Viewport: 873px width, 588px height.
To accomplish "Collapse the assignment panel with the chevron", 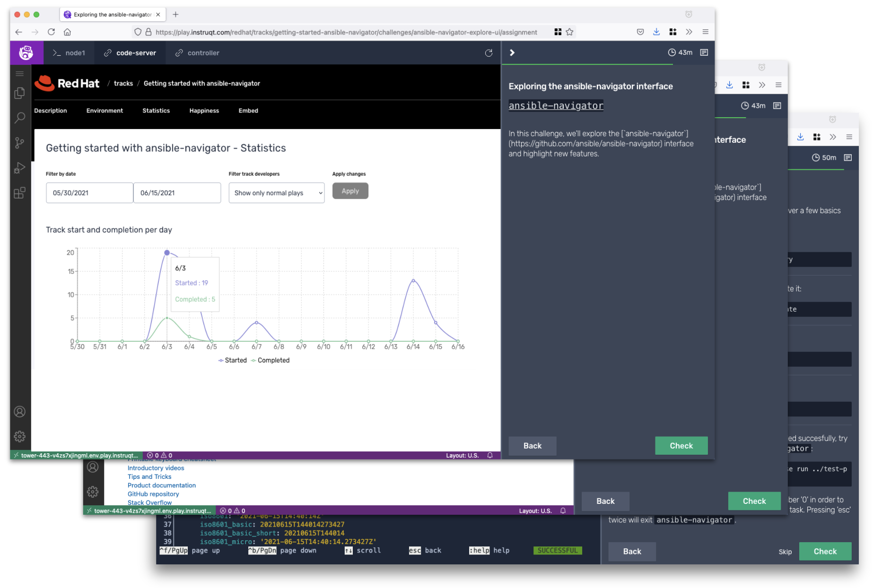I will coord(512,53).
